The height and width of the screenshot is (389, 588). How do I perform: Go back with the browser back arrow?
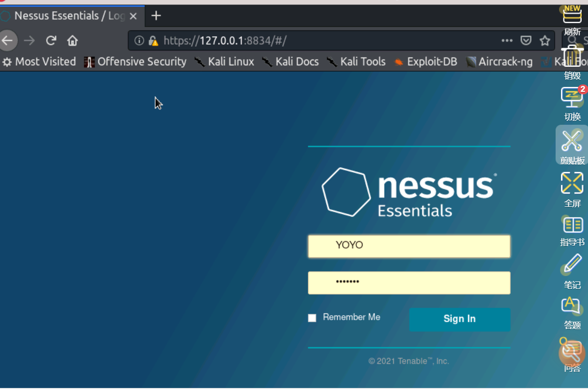coord(7,40)
